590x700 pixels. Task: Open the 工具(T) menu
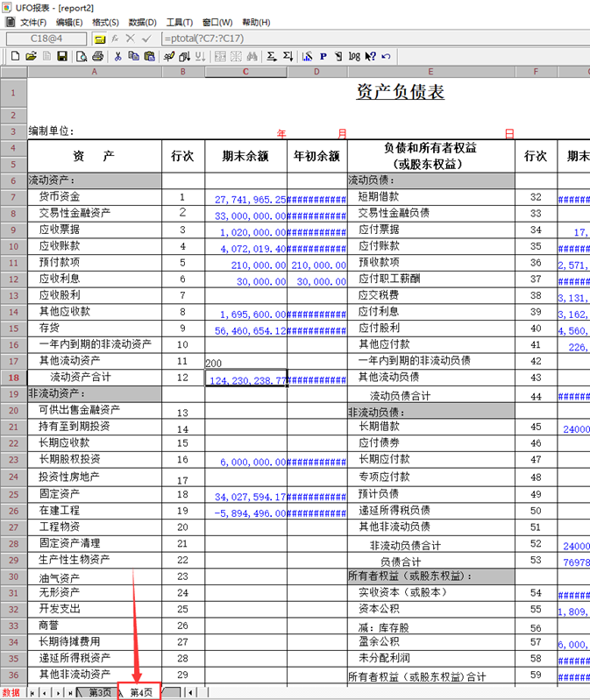(180, 22)
